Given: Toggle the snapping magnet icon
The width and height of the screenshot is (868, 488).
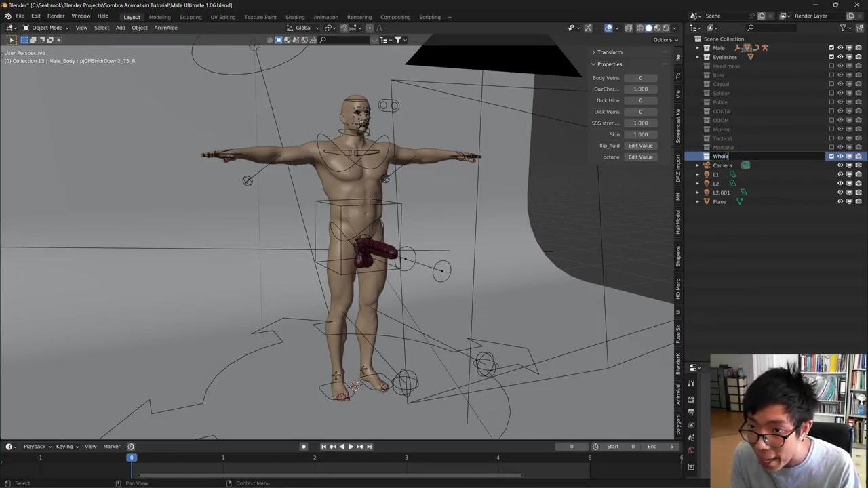Looking at the screenshot, I should pyautogui.click(x=344, y=28).
